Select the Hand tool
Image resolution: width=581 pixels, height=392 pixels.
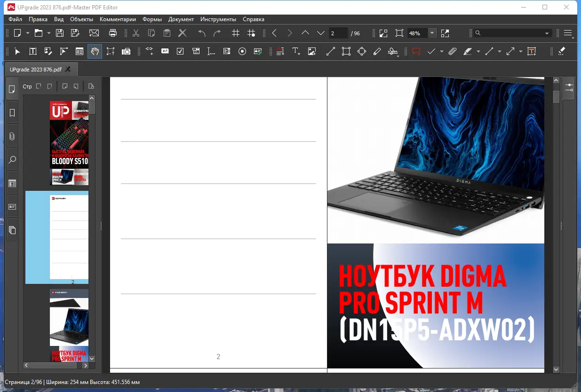click(x=95, y=51)
